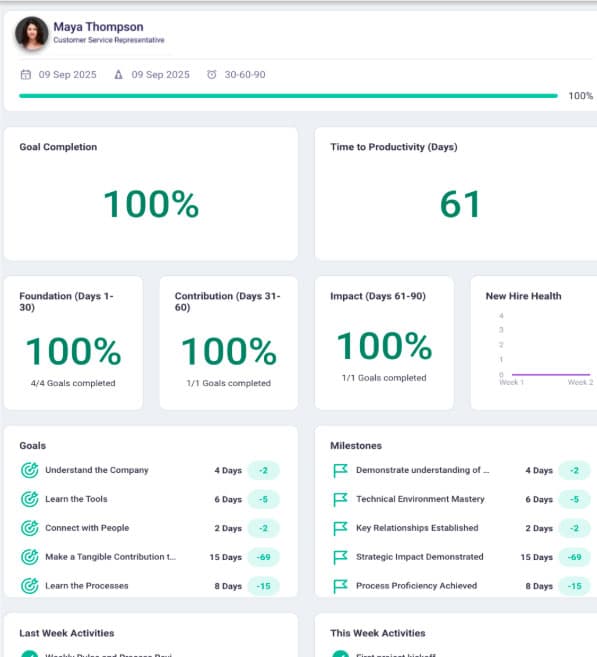Click the -69 badge for Strategic Impact Demonstrated
The width and height of the screenshot is (597, 657).
[574, 557]
